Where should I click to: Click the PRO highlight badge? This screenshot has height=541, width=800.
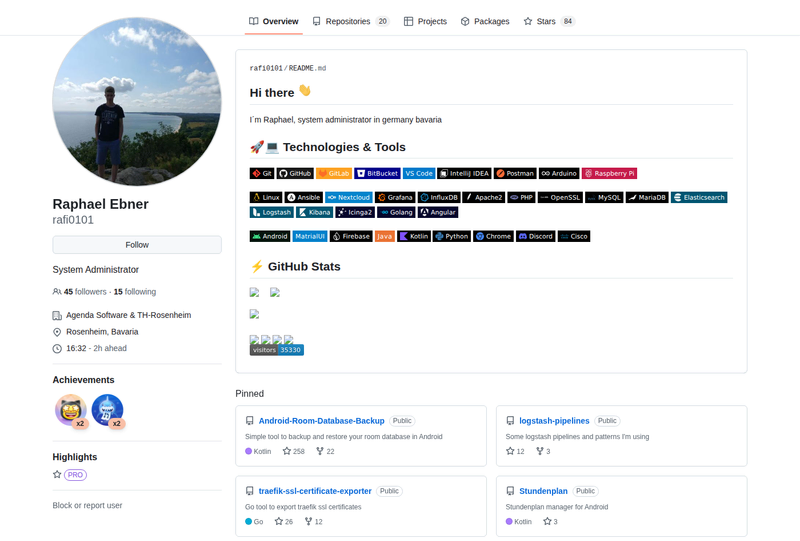point(76,475)
